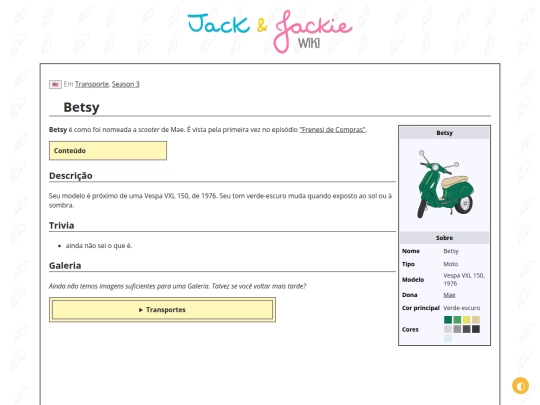The width and height of the screenshot is (540, 405).
Task: Open the Transporte category link
Action: 92,84
